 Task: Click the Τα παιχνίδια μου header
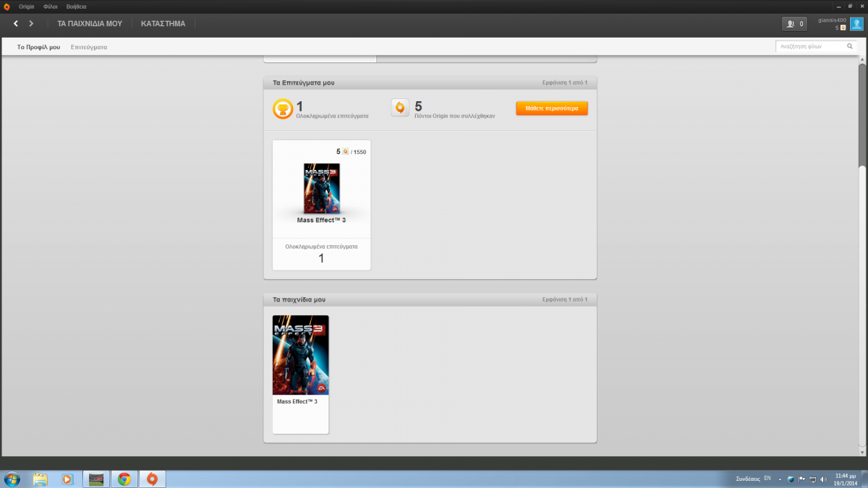pyautogui.click(x=299, y=299)
